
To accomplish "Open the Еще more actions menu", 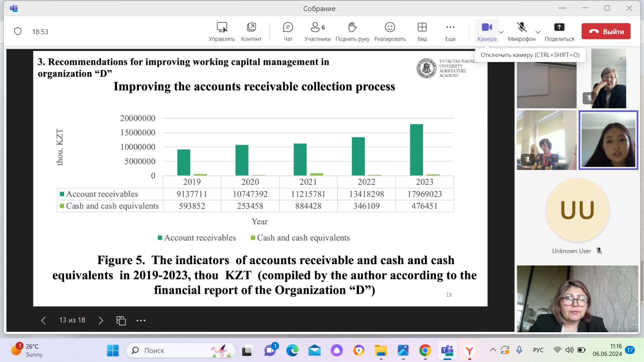I will pos(450,31).
